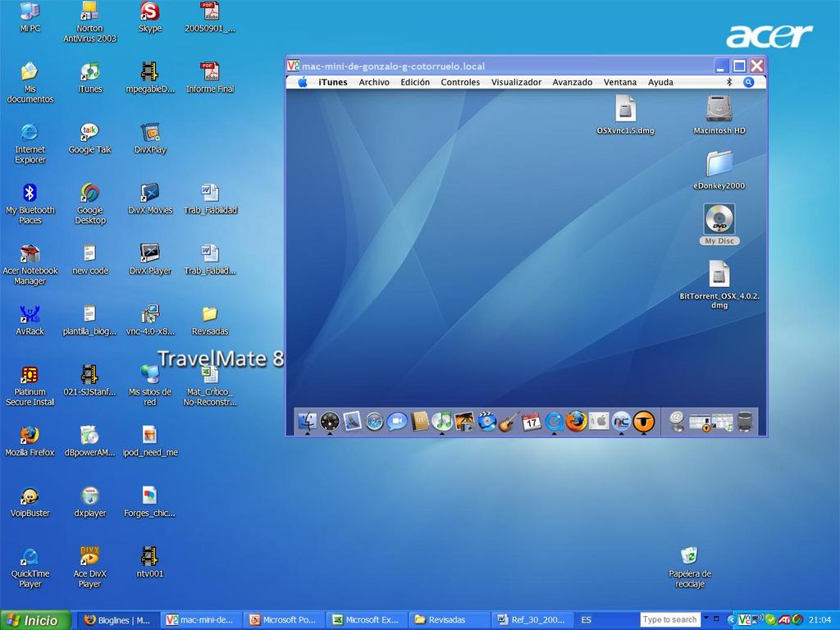Viewport: 840px width, 630px height.
Task: Open Papelera de reciclaje
Action: point(689,568)
